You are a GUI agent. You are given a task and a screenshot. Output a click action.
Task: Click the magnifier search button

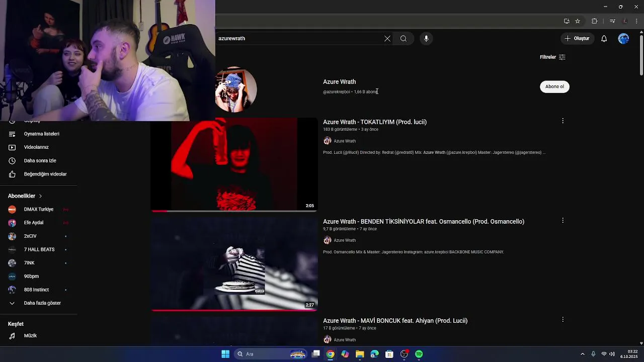(x=404, y=39)
